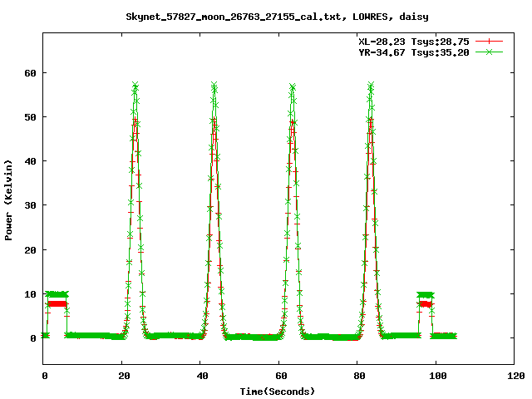Click the green YR legend line sample
532x399 pixels.
pos(489,52)
